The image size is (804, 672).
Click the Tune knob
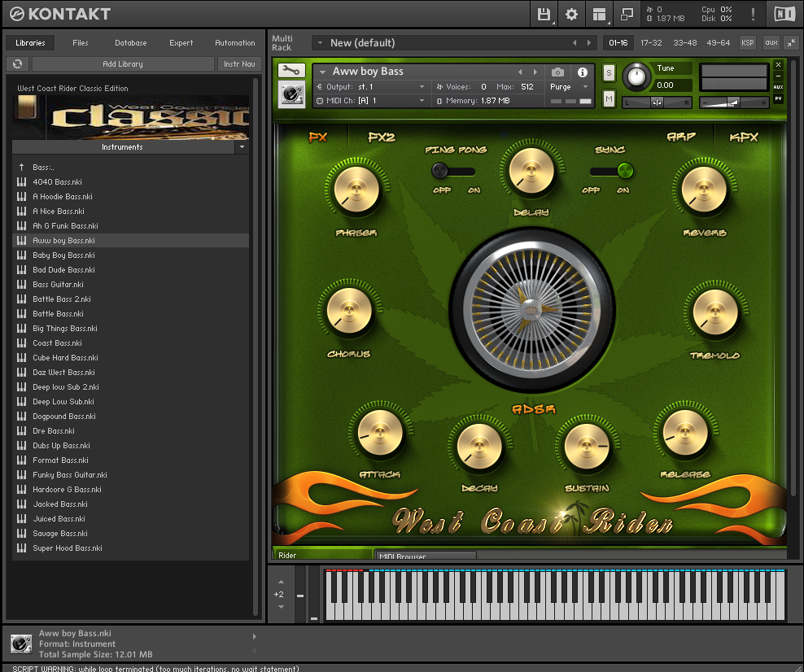pyautogui.click(x=636, y=77)
